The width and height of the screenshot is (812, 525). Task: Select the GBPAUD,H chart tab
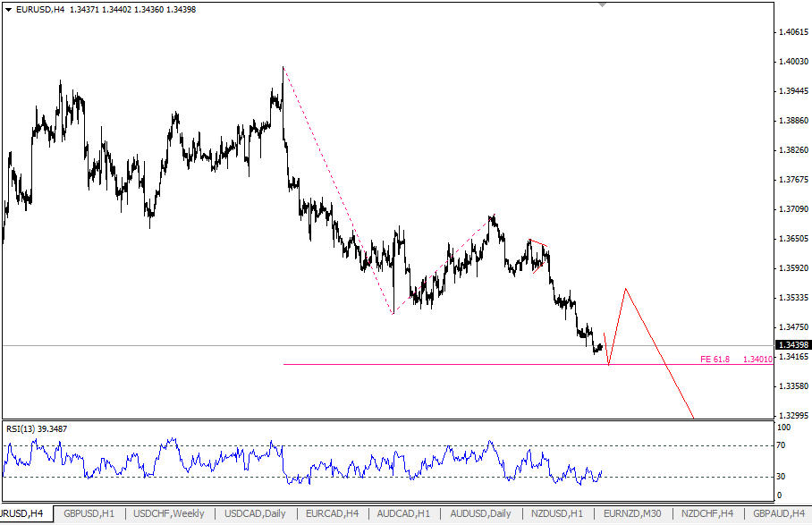(780, 514)
